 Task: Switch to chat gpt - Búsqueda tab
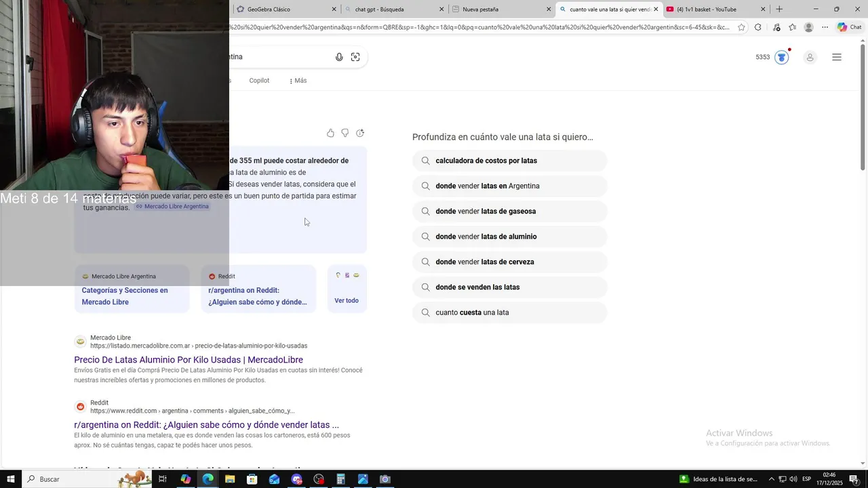pyautogui.click(x=393, y=9)
